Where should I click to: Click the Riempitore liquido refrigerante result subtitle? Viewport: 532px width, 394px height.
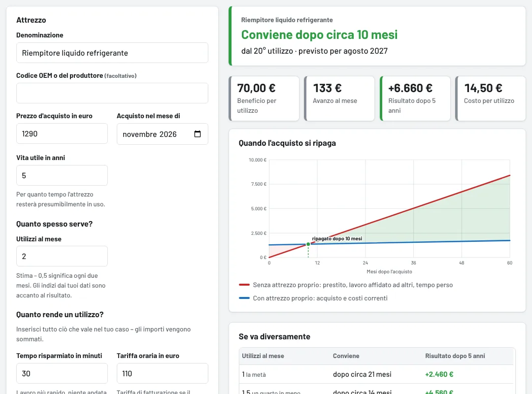[x=287, y=20]
